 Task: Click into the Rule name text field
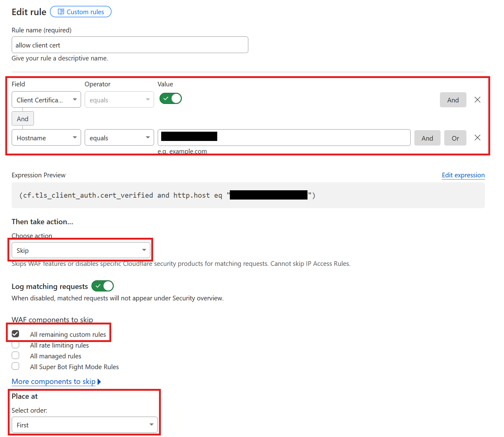(x=130, y=45)
